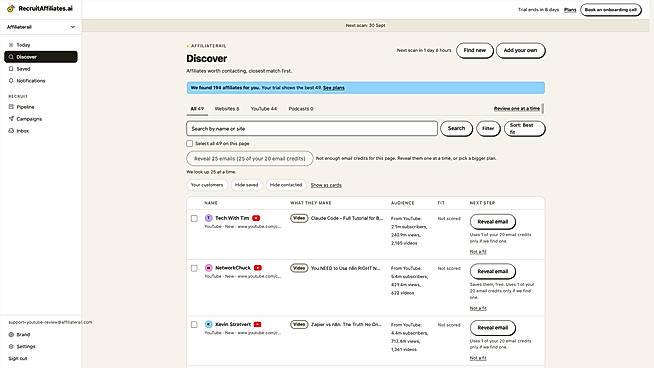The image size is (654, 368).
Task: Mark NetworkChuck as Not a fit
Action: pyautogui.click(x=478, y=308)
